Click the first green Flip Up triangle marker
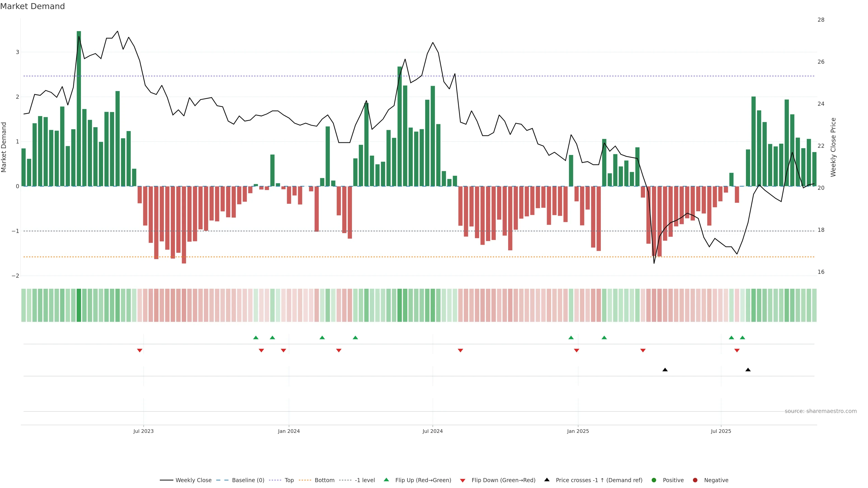This screenshot has width=868, height=488. pos(256,338)
